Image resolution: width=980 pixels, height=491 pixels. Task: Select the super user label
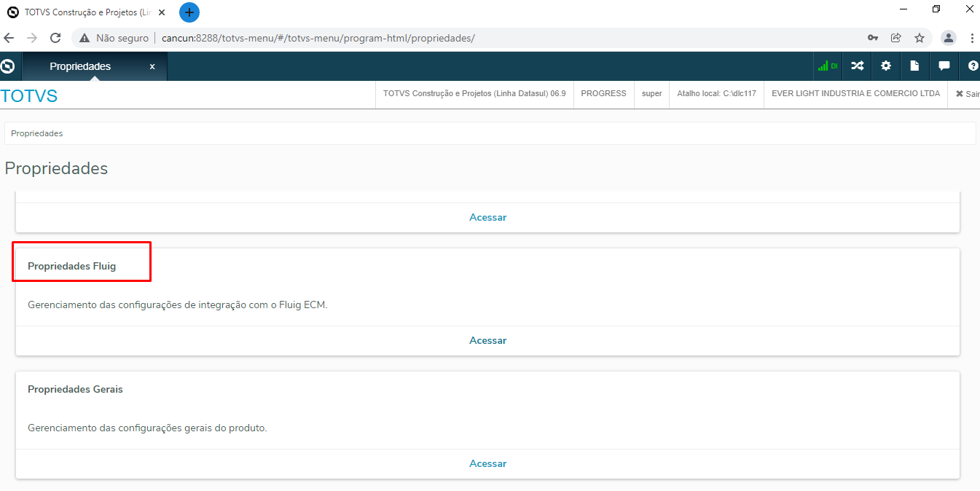pyautogui.click(x=652, y=94)
